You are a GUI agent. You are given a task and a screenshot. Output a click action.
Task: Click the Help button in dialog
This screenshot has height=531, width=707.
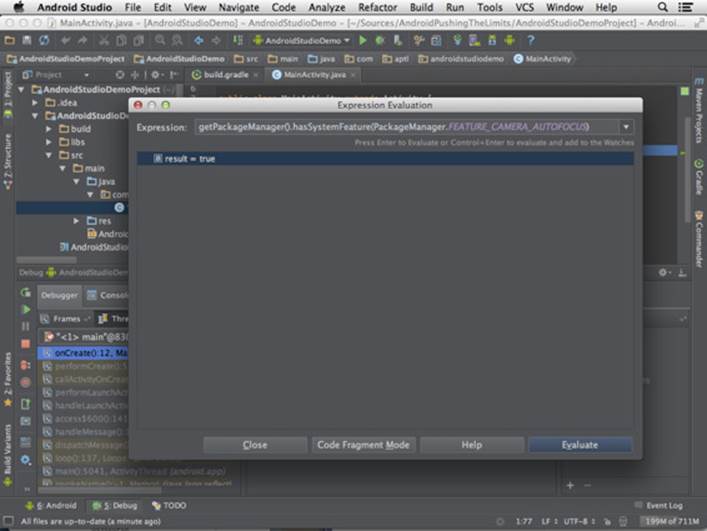(x=472, y=445)
